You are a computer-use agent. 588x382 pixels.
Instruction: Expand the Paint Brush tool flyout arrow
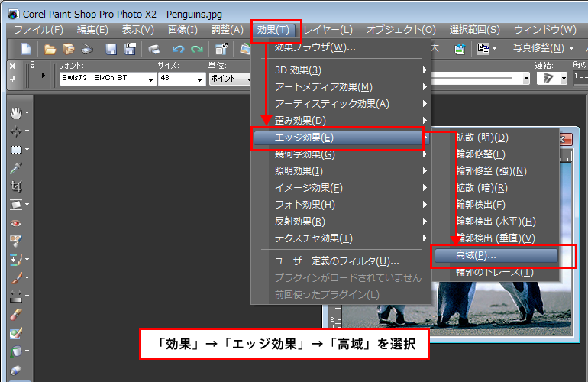coord(27,277)
